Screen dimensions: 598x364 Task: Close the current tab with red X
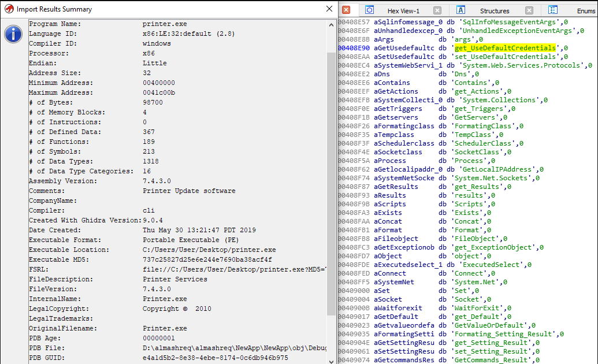tap(346, 10)
